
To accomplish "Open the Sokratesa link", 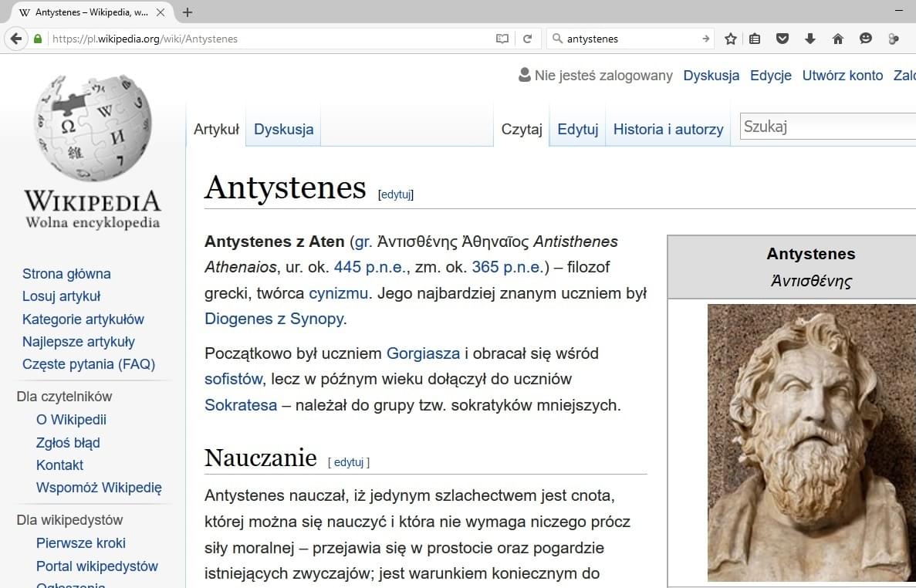I will point(241,404).
